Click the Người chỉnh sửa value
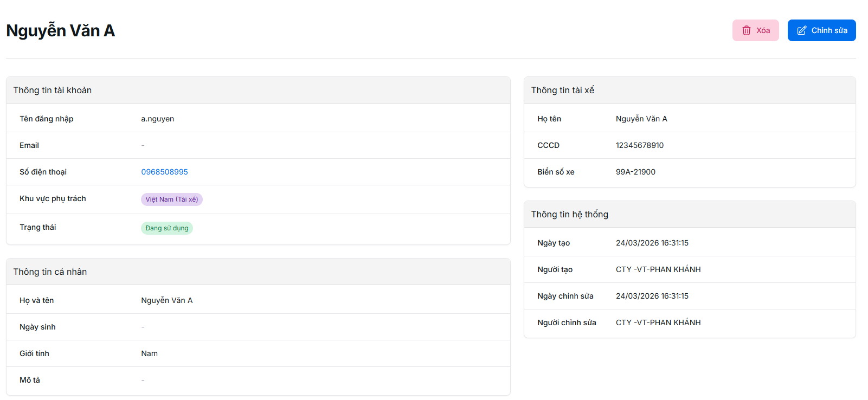The width and height of the screenshot is (868, 400). [658, 322]
